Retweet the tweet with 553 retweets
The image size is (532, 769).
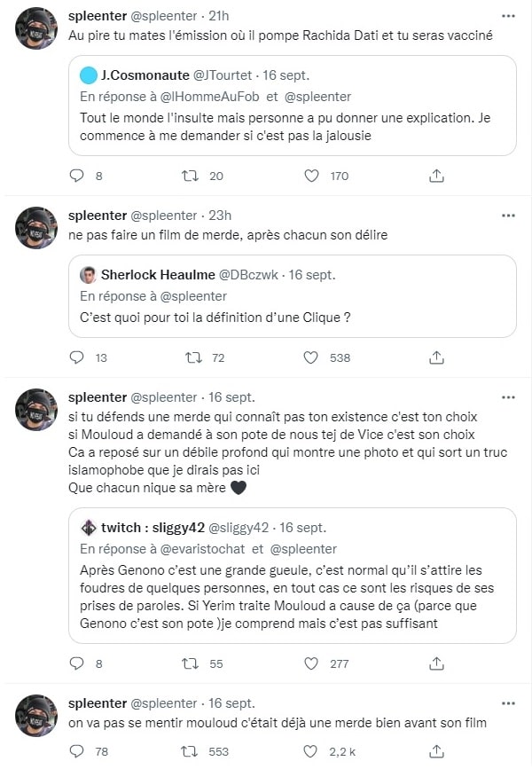[x=190, y=751]
